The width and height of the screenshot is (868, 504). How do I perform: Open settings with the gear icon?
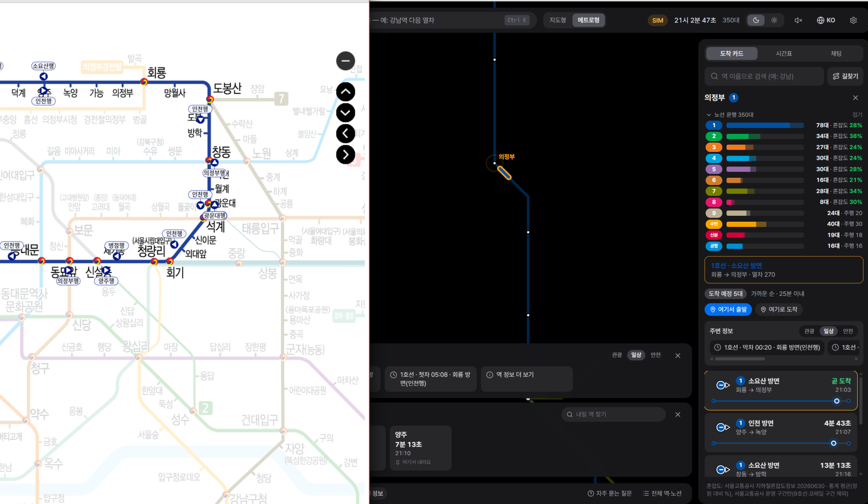click(x=853, y=20)
